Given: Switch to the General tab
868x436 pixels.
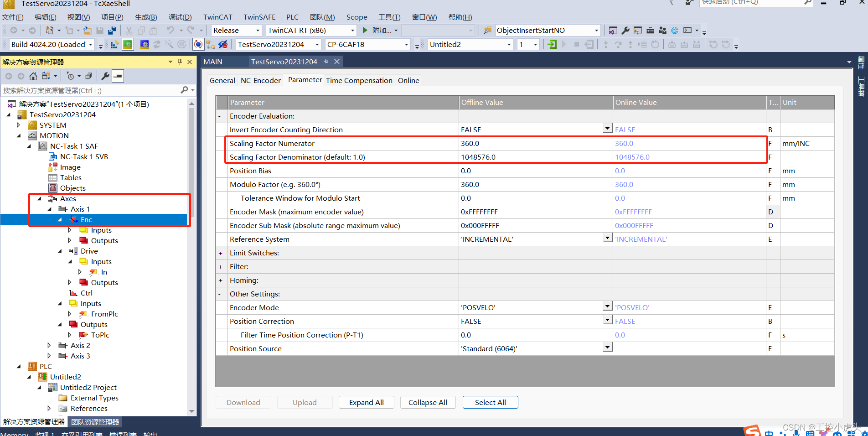Looking at the screenshot, I should [x=222, y=80].
